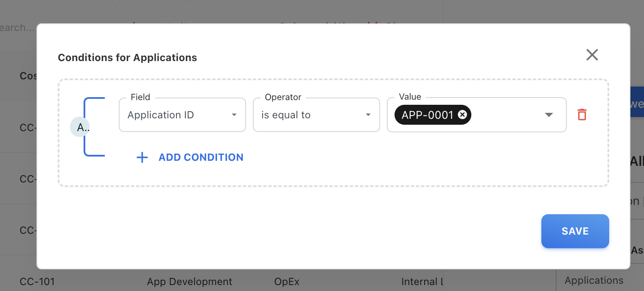Click the OpEx cell in the bottom row
This screenshot has height=291, width=644.
(x=287, y=282)
